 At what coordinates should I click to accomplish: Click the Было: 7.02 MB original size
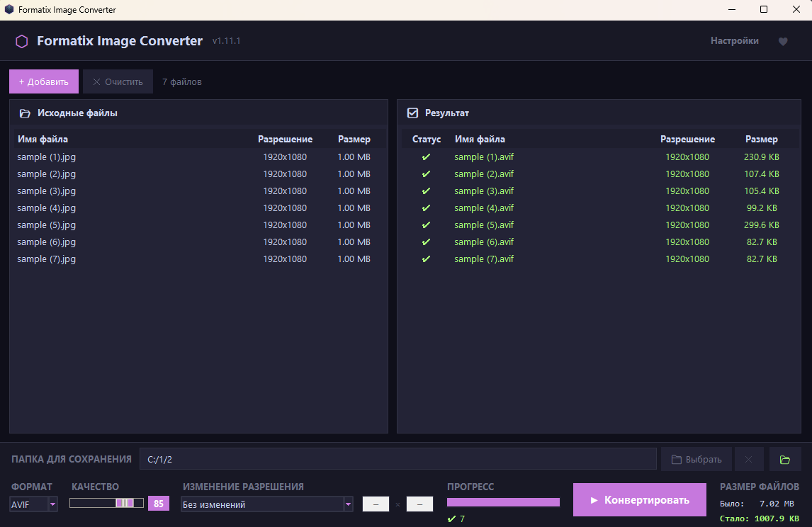click(757, 504)
